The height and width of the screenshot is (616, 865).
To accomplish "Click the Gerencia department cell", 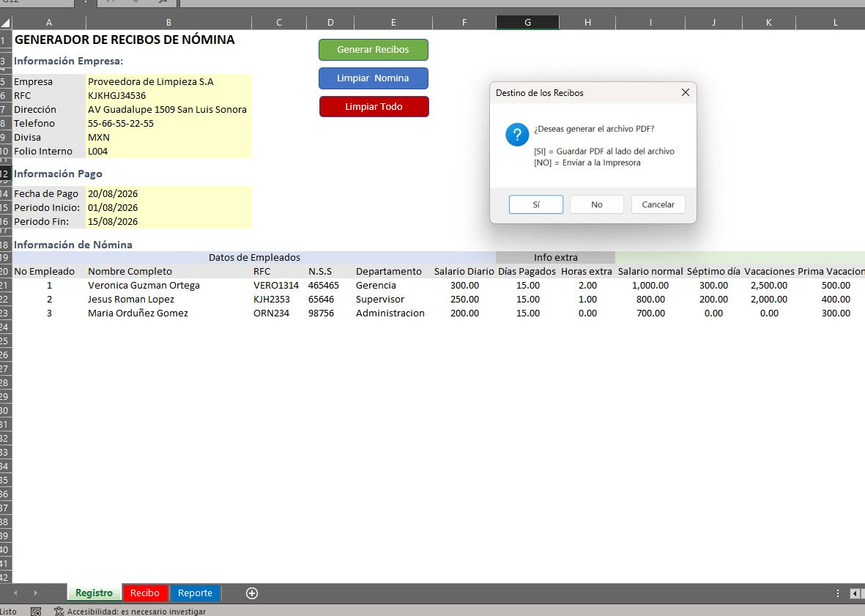I will 393,285.
